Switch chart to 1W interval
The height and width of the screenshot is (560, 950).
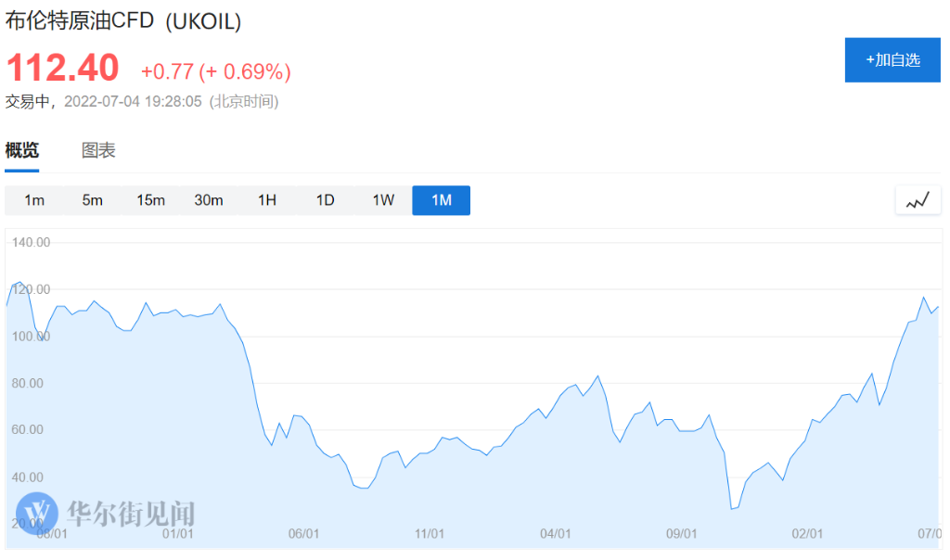383,200
